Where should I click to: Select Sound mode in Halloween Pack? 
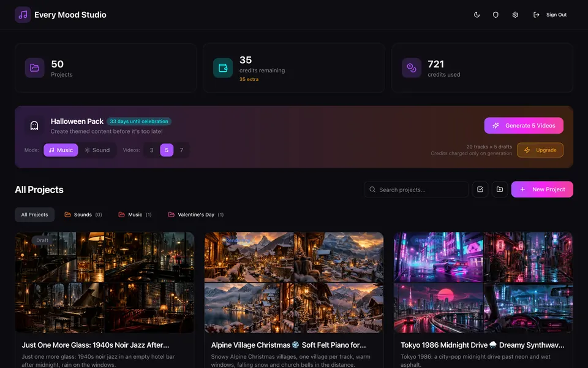coord(97,150)
